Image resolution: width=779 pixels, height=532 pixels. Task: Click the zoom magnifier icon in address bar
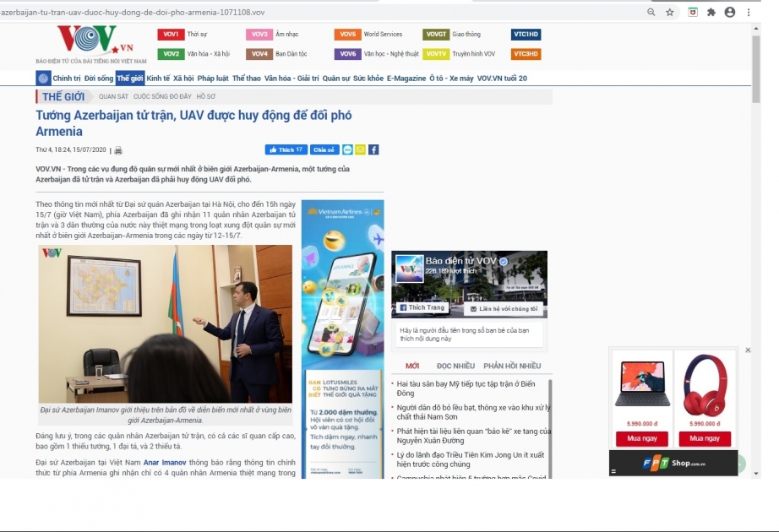(651, 13)
